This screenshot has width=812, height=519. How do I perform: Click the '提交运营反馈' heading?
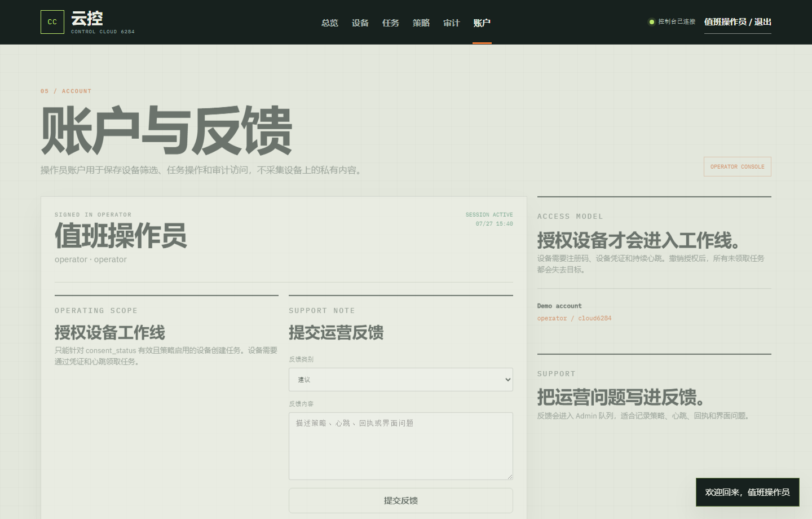click(x=336, y=332)
